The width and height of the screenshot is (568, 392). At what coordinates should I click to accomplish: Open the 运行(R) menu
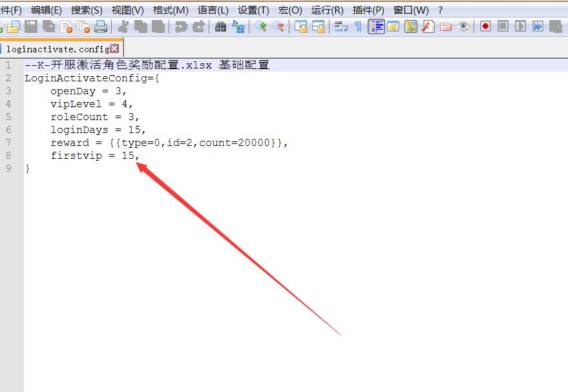pos(327,10)
